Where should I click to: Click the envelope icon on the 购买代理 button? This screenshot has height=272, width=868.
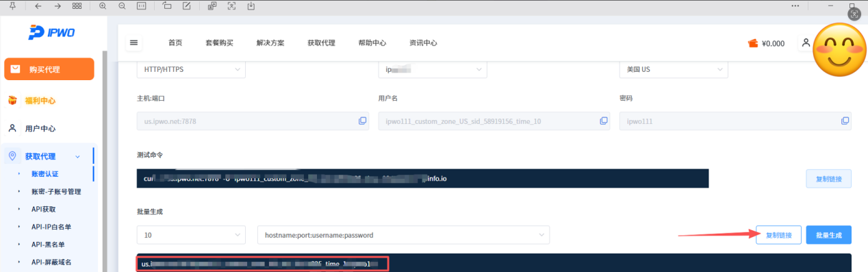(x=15, y=69)
